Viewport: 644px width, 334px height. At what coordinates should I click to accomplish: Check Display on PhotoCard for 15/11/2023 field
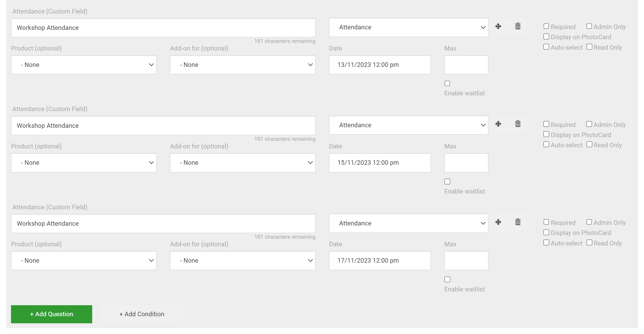tap(546, 134)
